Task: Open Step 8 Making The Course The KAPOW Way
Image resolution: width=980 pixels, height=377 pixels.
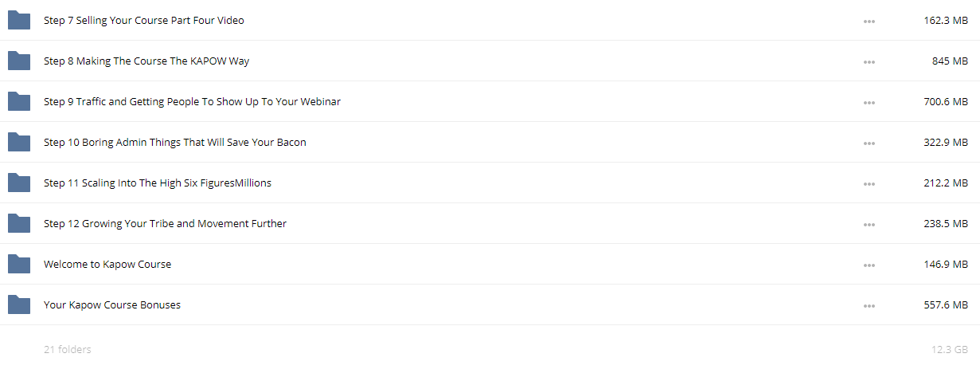Action: tap(146, 61)
